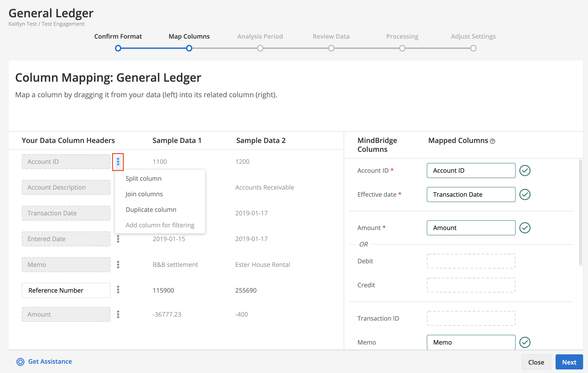Viewport: 588px width, 373px height.
Task: Click Next button to proceed
Action: point(568,362)
